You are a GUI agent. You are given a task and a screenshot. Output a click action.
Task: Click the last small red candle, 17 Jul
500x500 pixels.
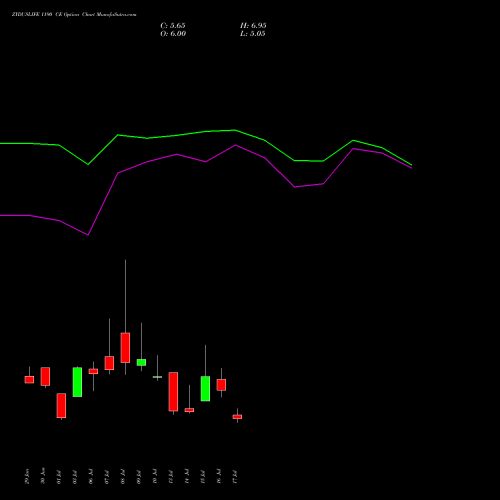237,417
